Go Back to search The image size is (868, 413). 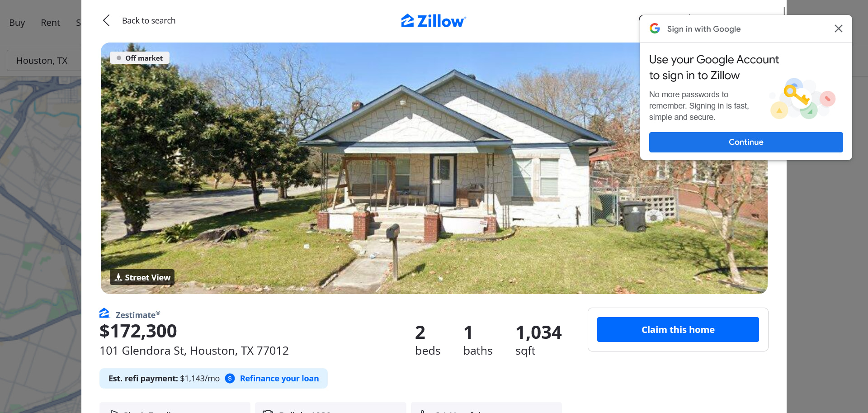(x=149, y=20)
